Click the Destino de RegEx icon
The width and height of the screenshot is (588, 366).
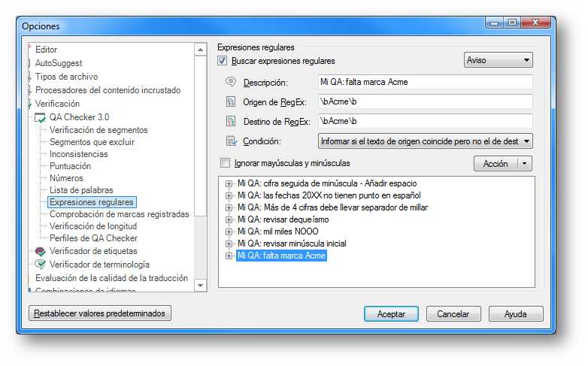231,121
